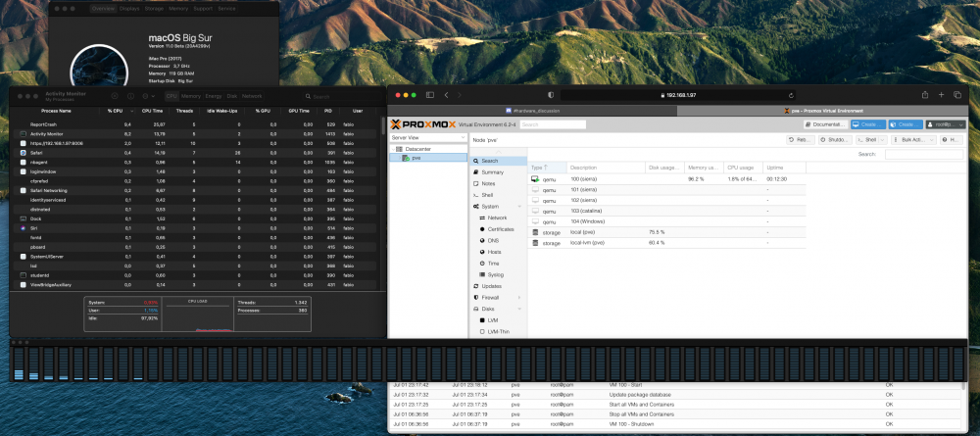Switch to the #hardware_discussion Safari tab
This screenshot has height=436, width=980.
[x=532, y=111]
